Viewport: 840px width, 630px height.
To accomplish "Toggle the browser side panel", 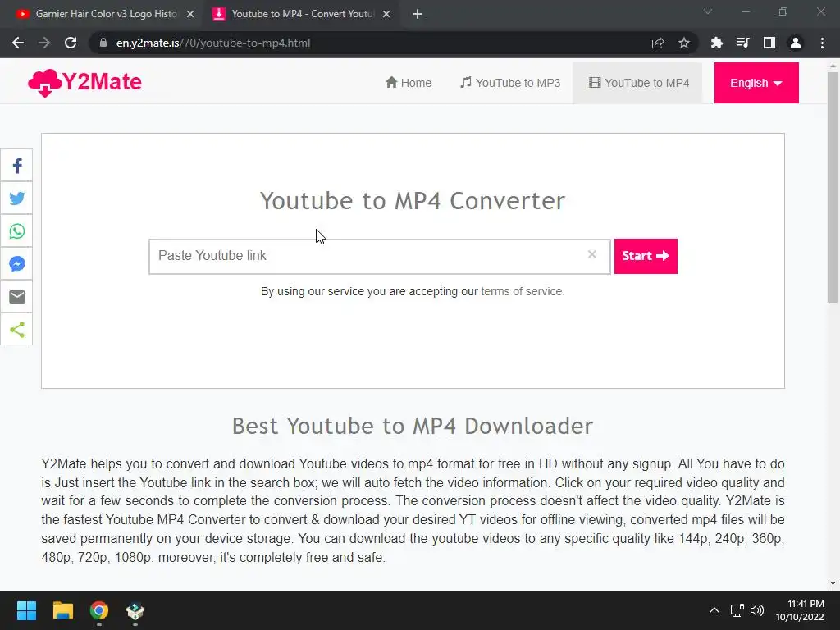I will coord(769,43).
